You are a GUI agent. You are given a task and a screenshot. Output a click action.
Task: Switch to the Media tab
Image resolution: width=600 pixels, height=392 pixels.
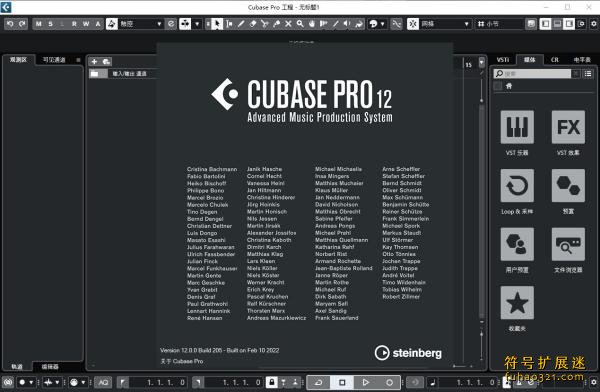point(529,60)
